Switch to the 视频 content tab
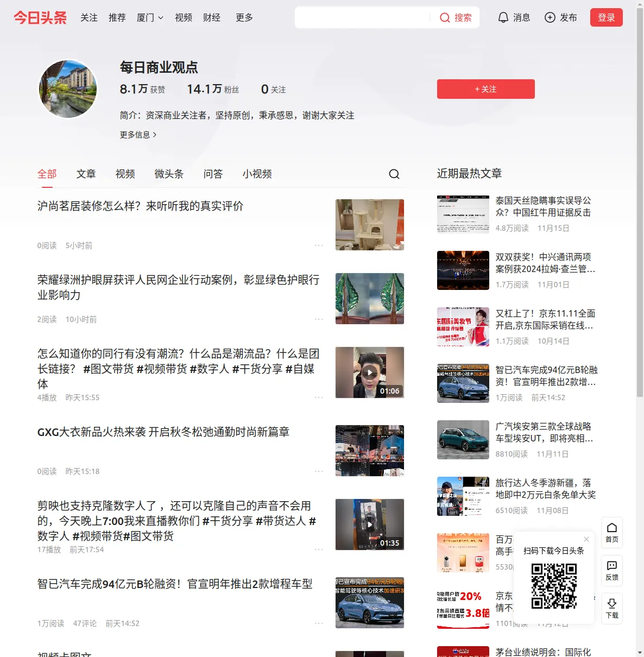The height and width of the screenshot is (657, 644). (125, 174)
